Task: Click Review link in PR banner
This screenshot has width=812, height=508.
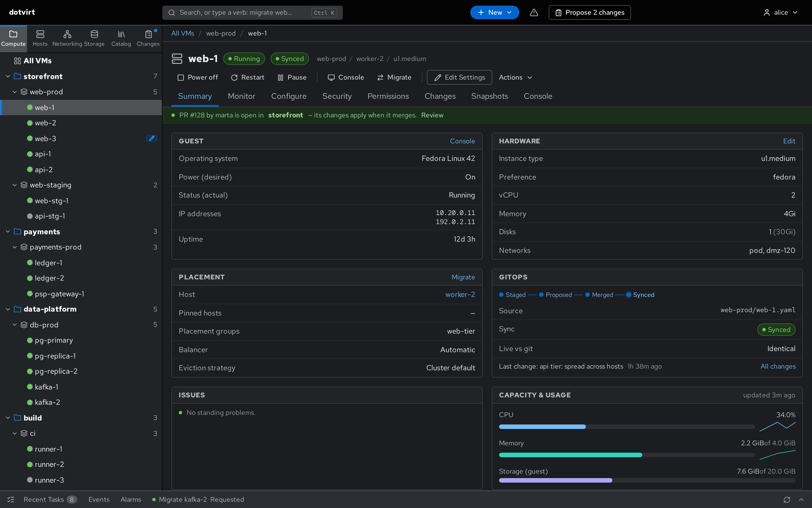Action: 432,115
